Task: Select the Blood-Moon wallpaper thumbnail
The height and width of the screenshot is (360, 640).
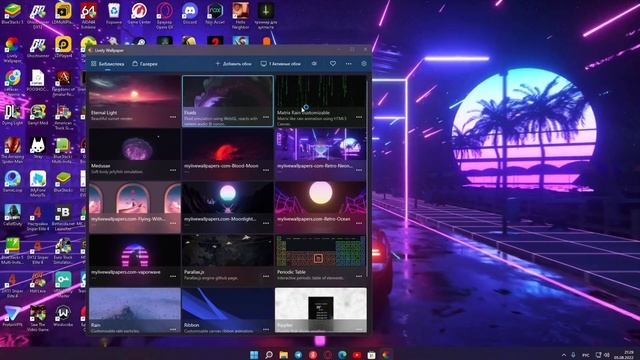Action: pyautogui.click(x=228, y=154)
